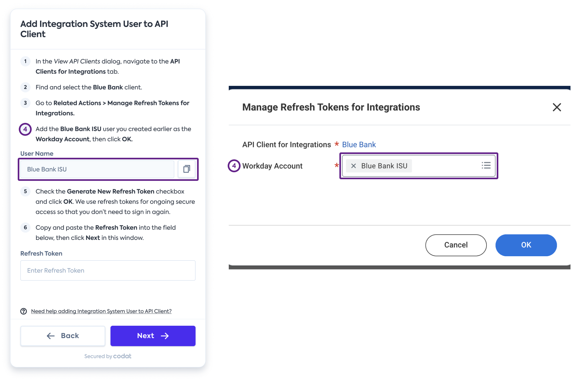
Task: Click the step 1 numbered circle
Action: pos(25,61)
